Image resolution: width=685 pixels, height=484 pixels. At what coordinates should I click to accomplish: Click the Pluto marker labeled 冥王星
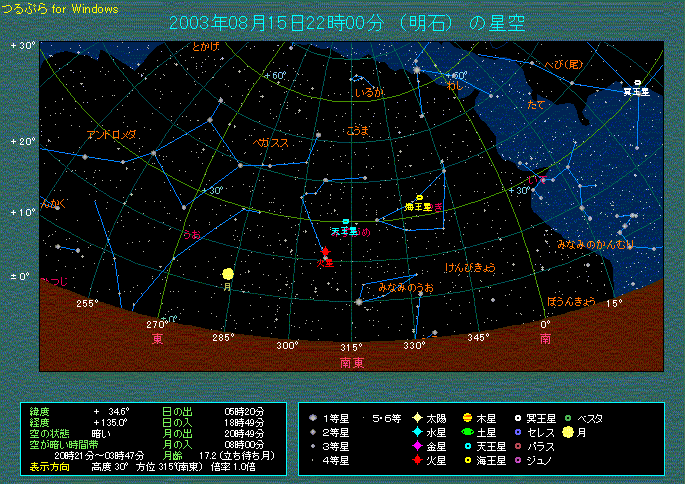(637, 83)
